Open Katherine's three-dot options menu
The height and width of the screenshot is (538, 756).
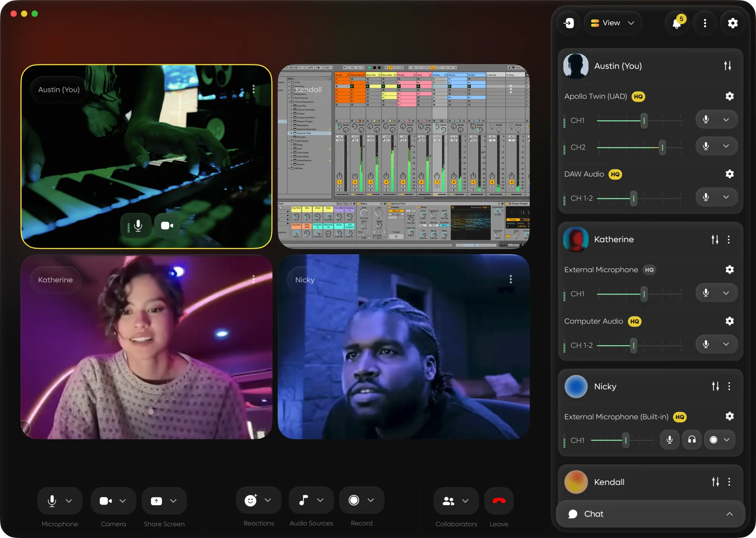click(729, 239)
